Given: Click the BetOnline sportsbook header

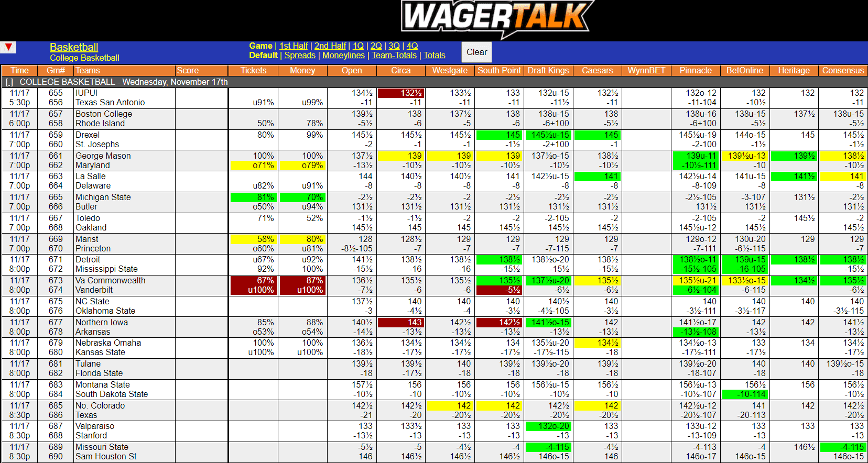Looking at the screenshot, I should click(x=745, y=71).
